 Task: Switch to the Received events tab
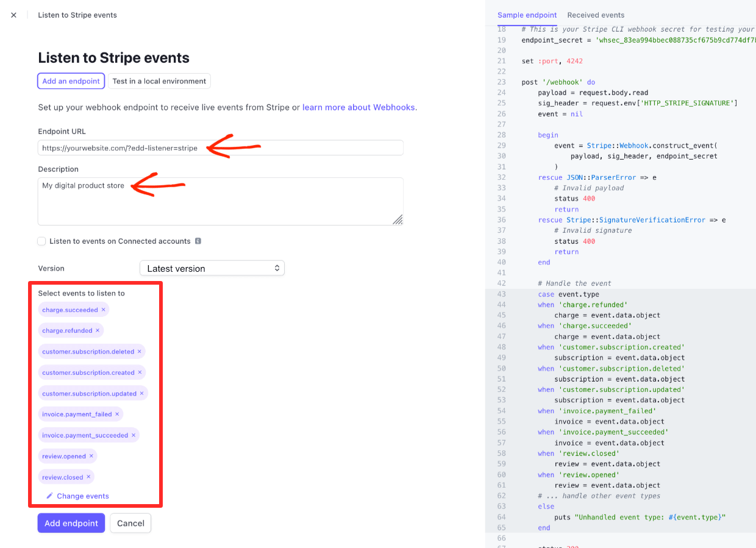point(596,15)
